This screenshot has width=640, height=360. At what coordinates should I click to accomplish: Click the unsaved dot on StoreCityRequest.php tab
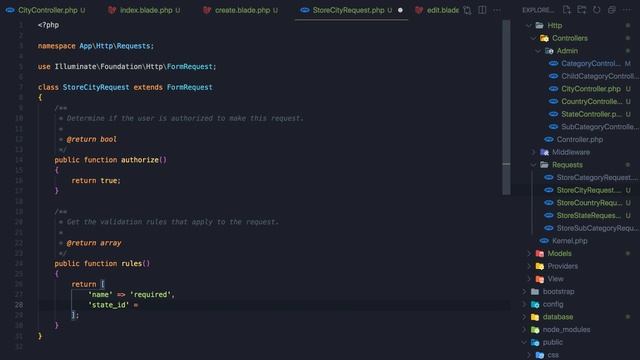400,10
